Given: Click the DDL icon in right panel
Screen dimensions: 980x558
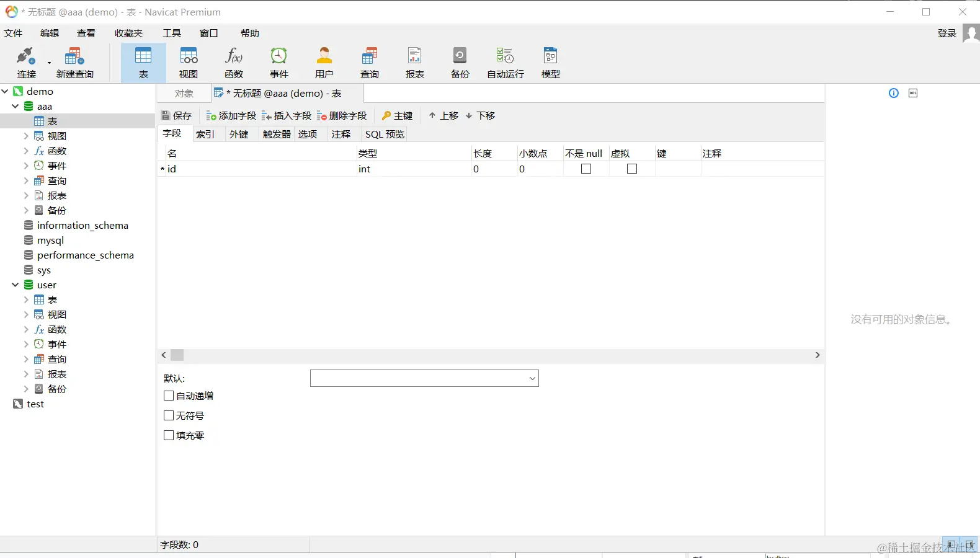Looking at the screenshot, I should (x=913, y=93).
